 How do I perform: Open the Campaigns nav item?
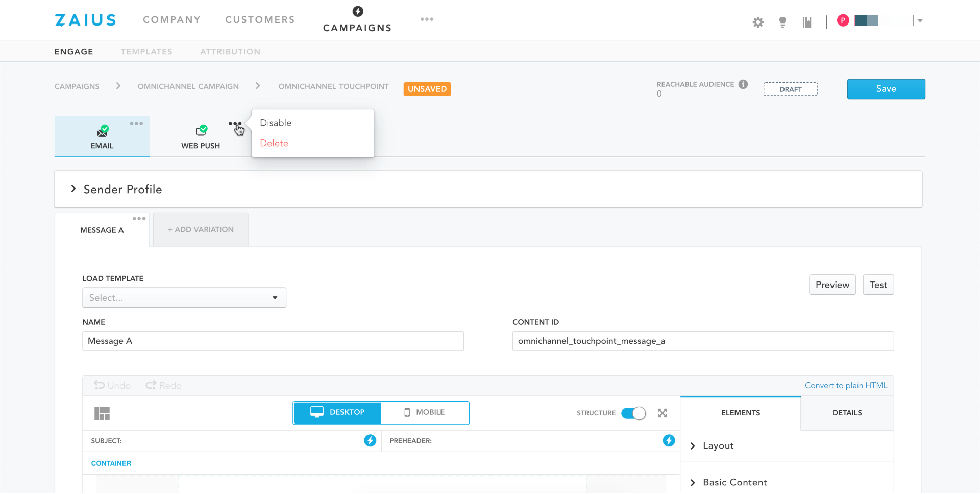click(x=357, y=28)
